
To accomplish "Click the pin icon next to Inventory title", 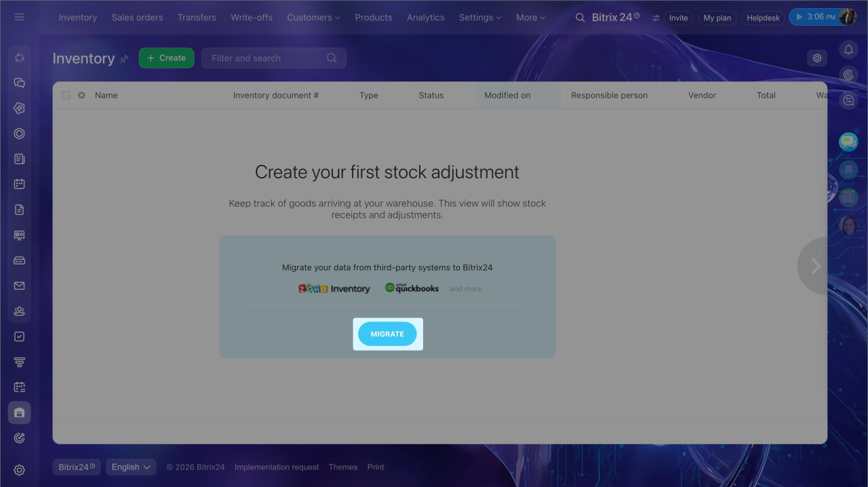I will click(124, 59).
